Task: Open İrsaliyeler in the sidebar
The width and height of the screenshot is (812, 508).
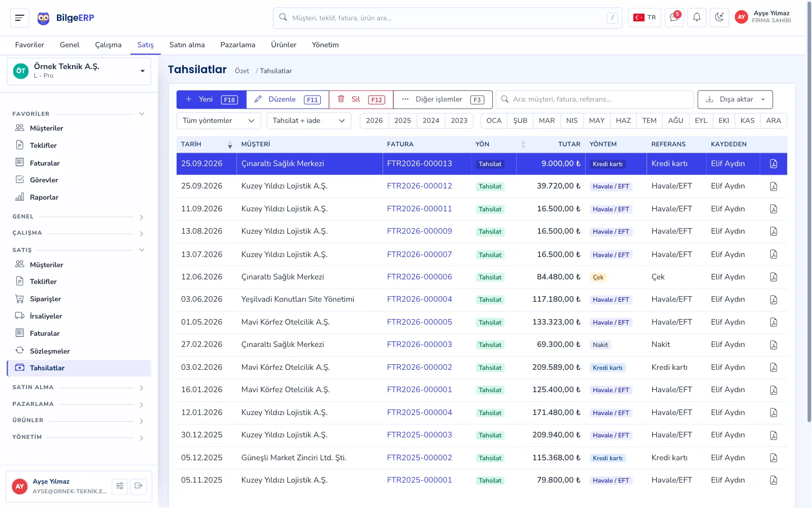Action: 79,316
